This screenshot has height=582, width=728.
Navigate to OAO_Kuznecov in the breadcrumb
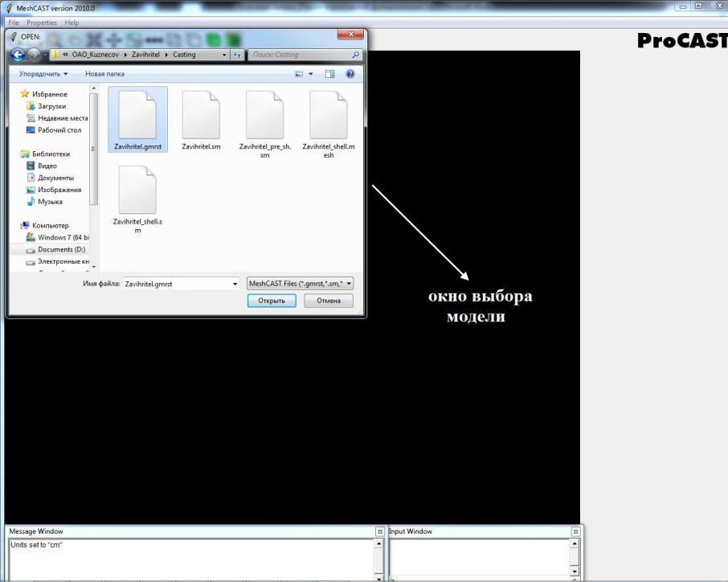coord(95,55)
